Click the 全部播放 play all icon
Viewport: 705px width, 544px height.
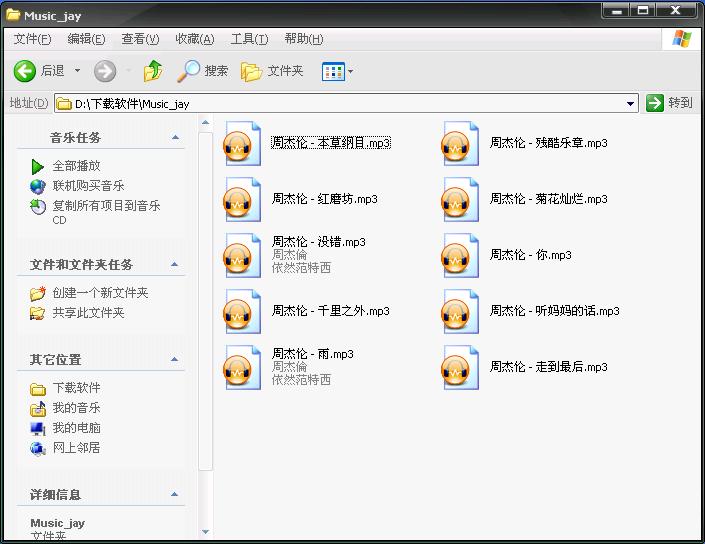38,166
